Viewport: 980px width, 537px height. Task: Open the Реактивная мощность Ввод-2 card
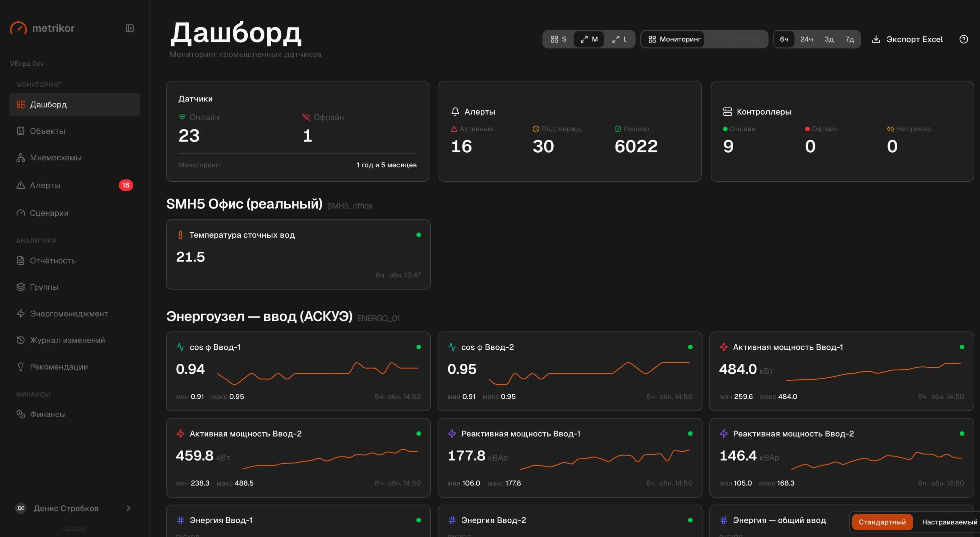841,458
